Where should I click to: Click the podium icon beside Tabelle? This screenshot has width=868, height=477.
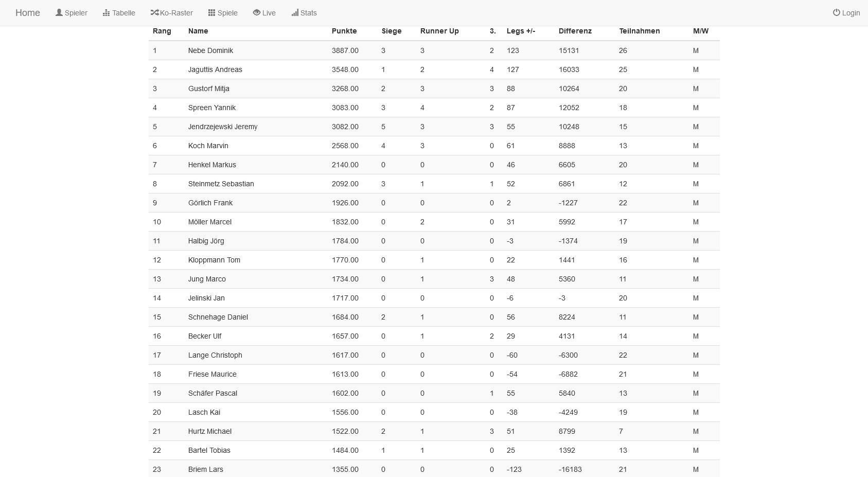[107, 13]
